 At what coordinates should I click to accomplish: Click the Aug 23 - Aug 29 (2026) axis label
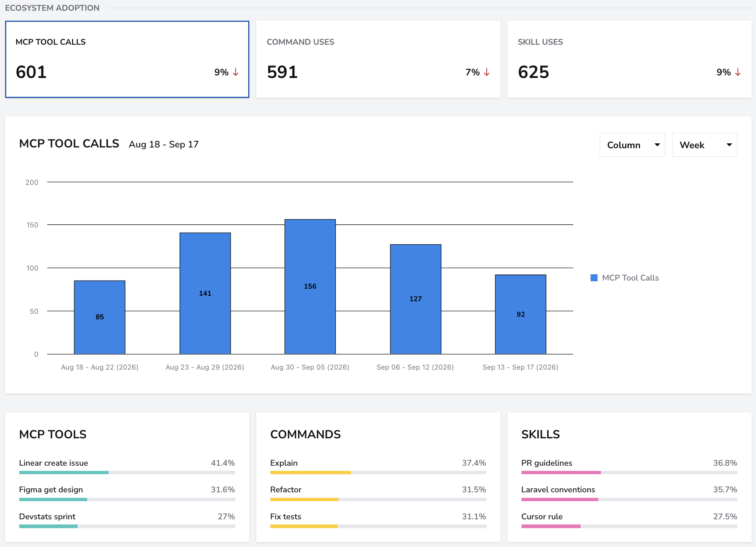[x=205, y=367]
